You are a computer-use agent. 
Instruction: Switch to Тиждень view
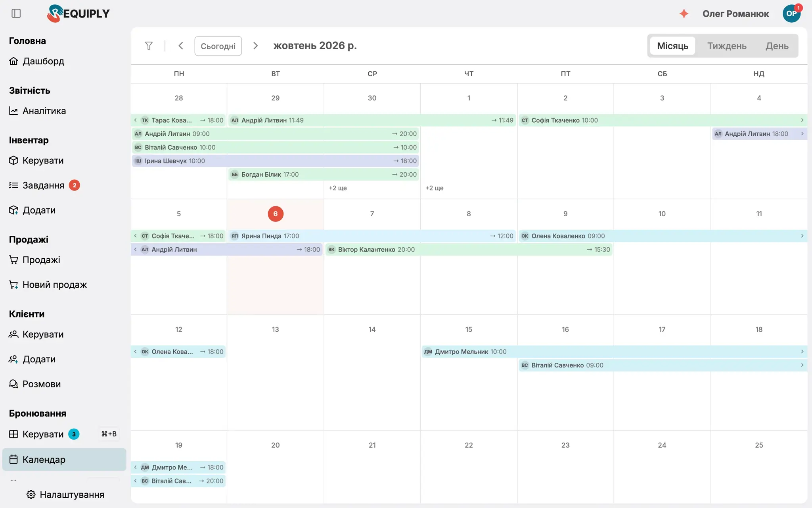tap(727, 46)
